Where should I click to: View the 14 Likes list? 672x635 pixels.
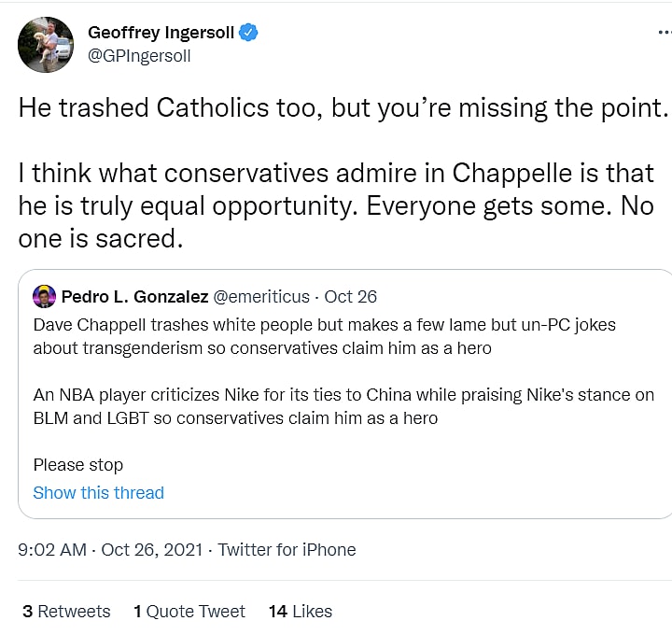(x=301, y=612)
